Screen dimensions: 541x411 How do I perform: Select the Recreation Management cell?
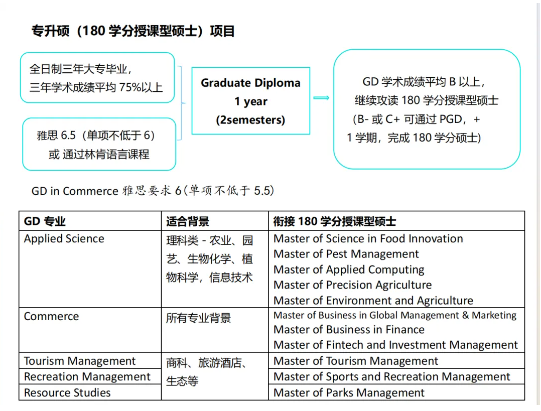click(90, 376)
